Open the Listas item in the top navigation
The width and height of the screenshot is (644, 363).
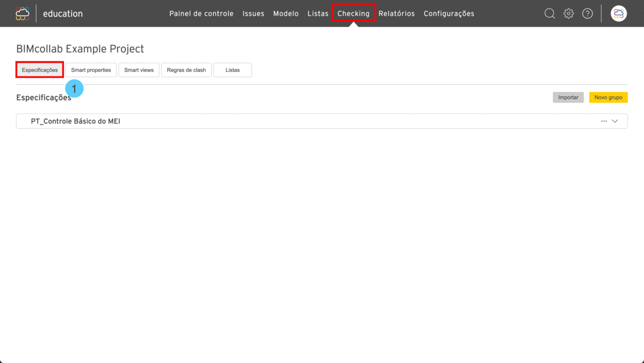pyautogui.click(x=318, y=13)
